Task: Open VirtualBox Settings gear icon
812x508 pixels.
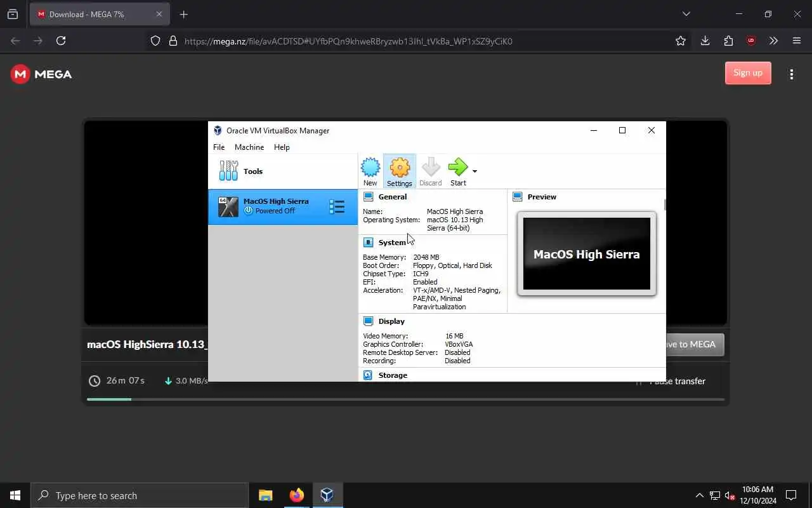Action: point(400,171)
